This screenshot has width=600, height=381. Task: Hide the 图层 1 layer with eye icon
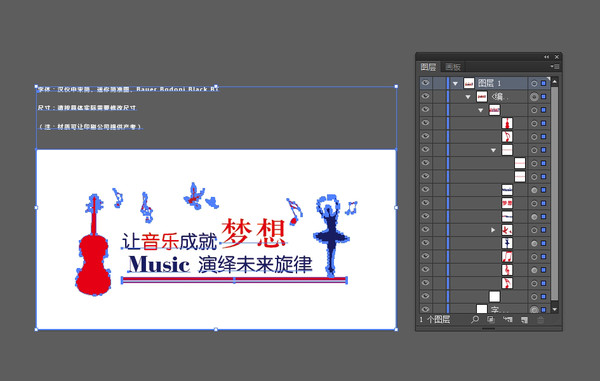point(426,83)
